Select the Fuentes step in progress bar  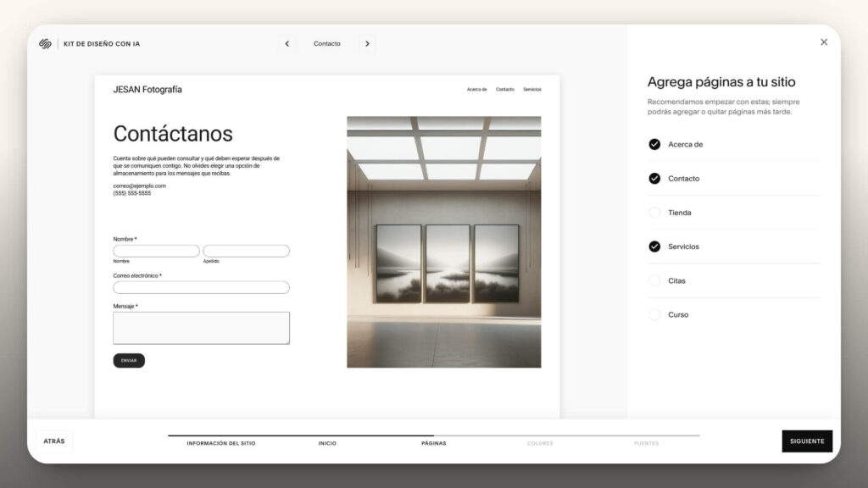(x=646, y=443)
